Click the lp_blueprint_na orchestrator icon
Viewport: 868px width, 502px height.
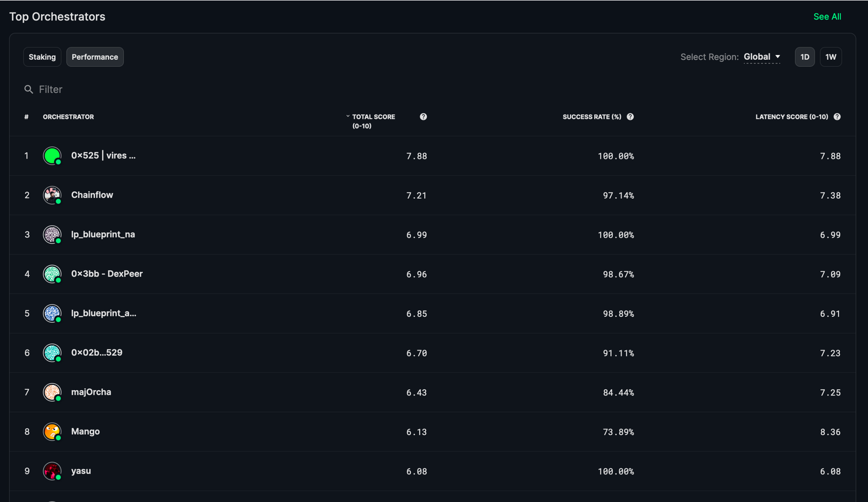tap(52, 234)
